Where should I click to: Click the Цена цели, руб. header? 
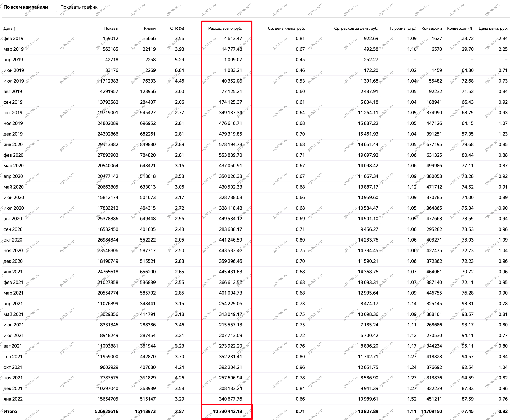(x=493, y=28)
